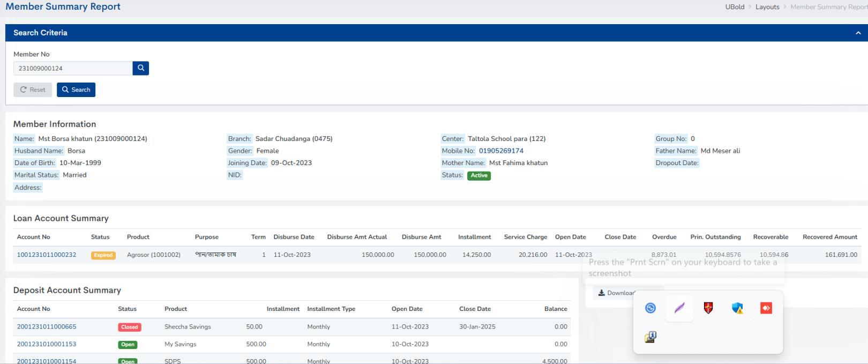868x364 pixels.
Task: Click the Deposit Account Summary heading
Action: pyautogui.click(x=67, y=290)
